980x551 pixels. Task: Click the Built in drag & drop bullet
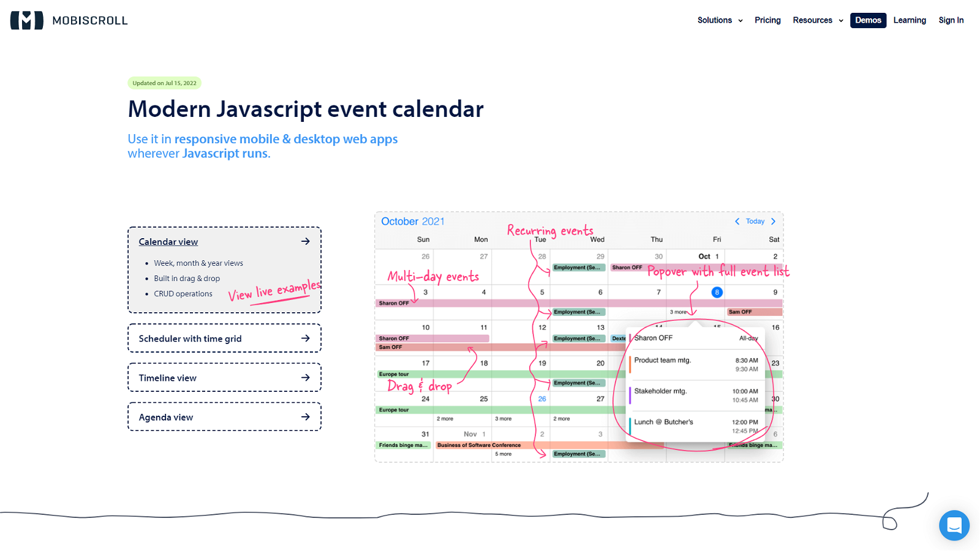click(187, 279)
